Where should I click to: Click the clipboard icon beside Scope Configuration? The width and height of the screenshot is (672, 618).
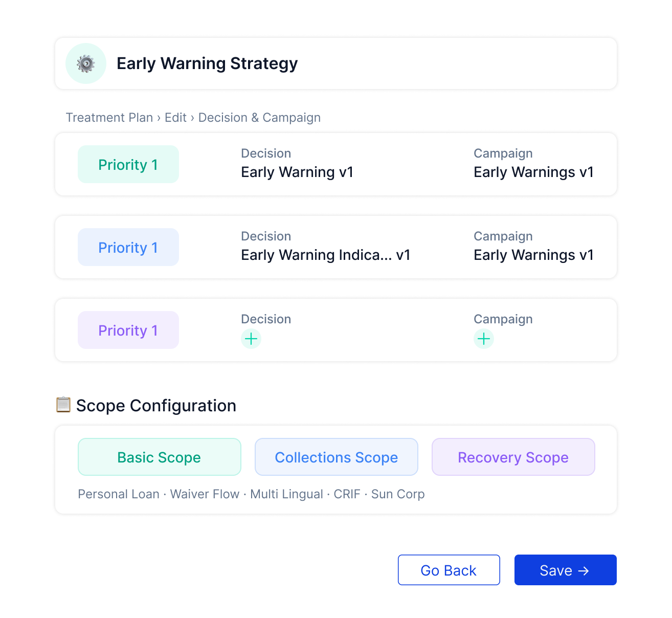pyautogui.click(x=63, y=405)
